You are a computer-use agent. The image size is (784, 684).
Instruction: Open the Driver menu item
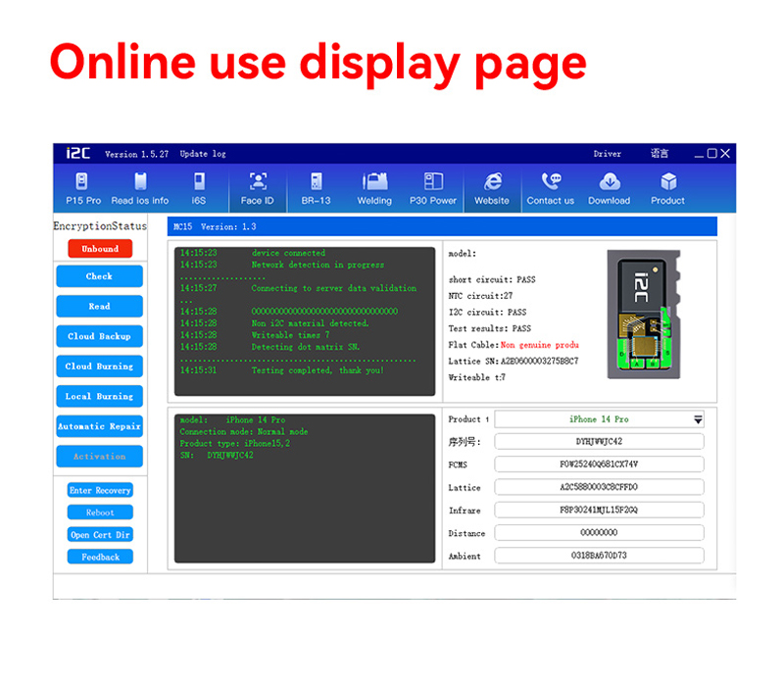(x=608, y=154)
